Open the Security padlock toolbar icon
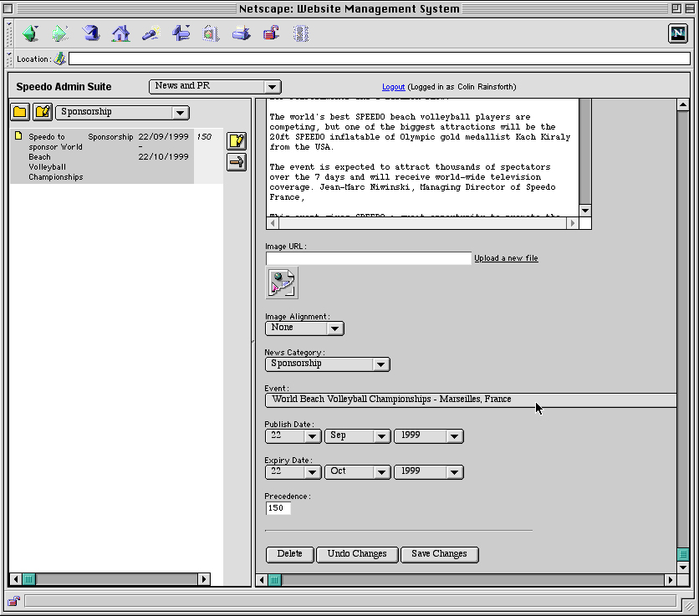Viewport: 699px width, 616px height. click(x=271, y=33)
